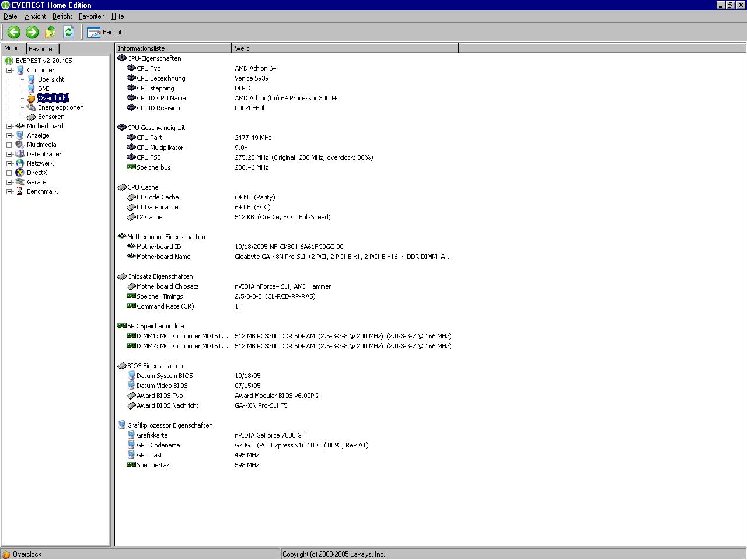This screenshot has width=747, height=560.
Task: Open the Bericht report button
Action: pos(104,32)
